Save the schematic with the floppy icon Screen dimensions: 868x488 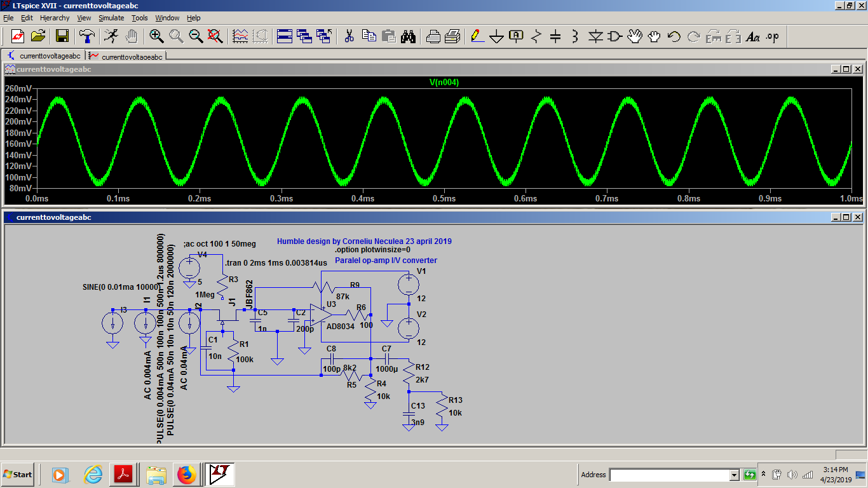pos(62,36)
